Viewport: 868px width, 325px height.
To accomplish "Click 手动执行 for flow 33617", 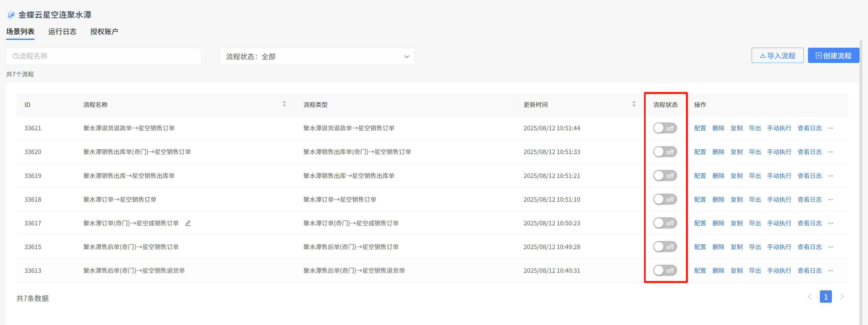I will [x=780, y=223].
